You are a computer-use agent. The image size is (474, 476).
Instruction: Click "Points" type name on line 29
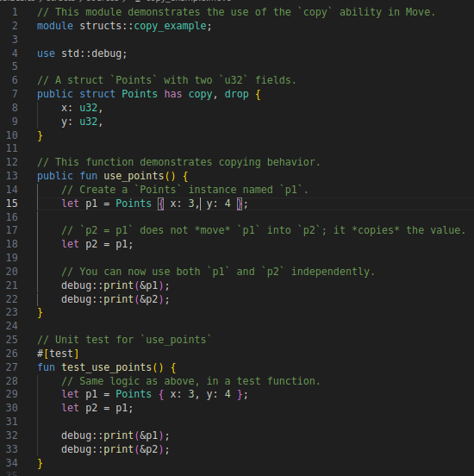click(x=134, y=394)
